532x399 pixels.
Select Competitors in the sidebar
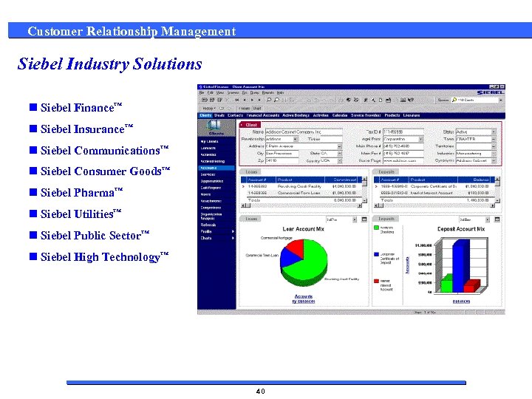click(211, 208)
